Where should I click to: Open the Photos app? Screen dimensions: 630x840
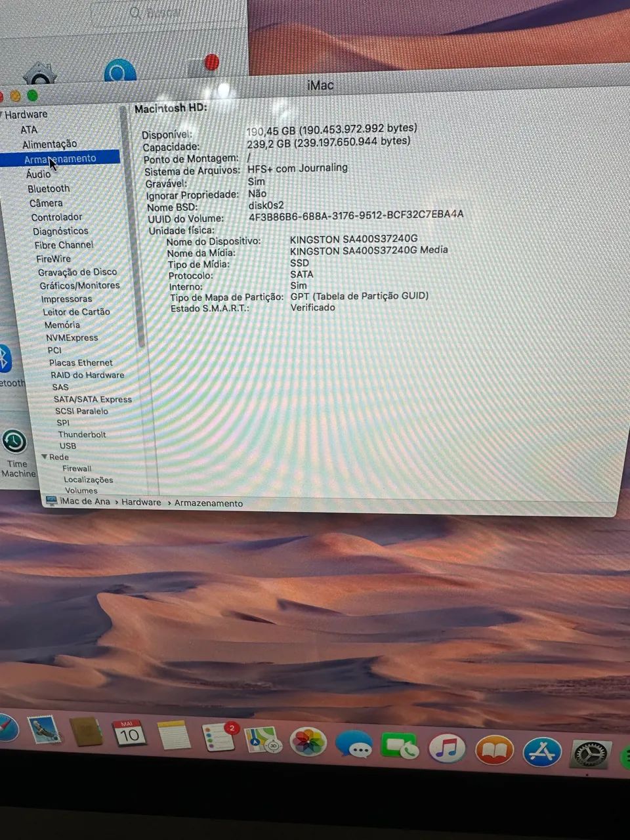coord(308,743)
